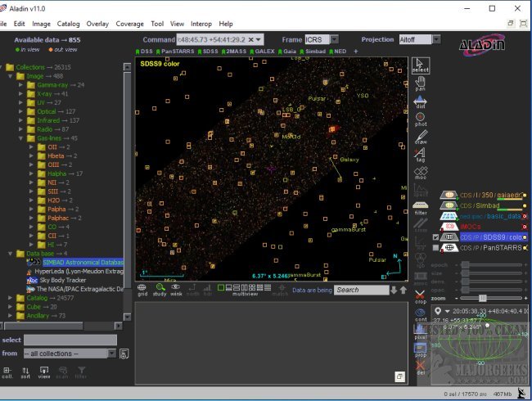Open the Coverage menu
Image resolution: width=532 pixels, height=401 pixels.
(x=129, y=24)
